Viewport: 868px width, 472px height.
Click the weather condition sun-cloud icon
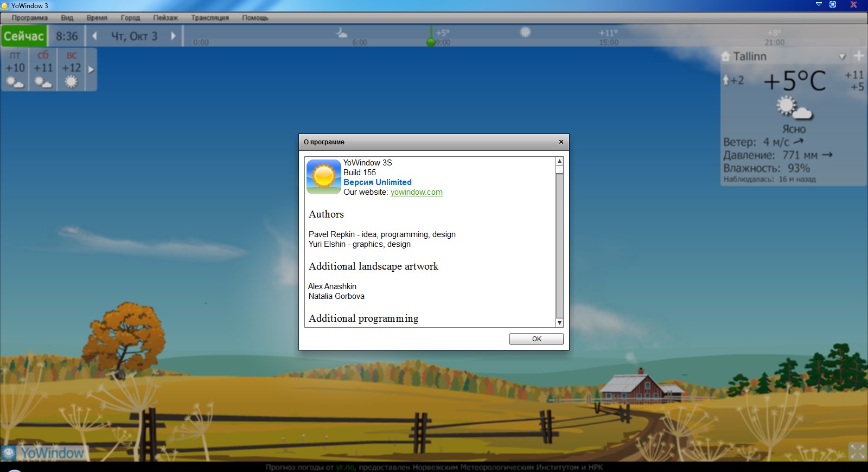point(794,108)
